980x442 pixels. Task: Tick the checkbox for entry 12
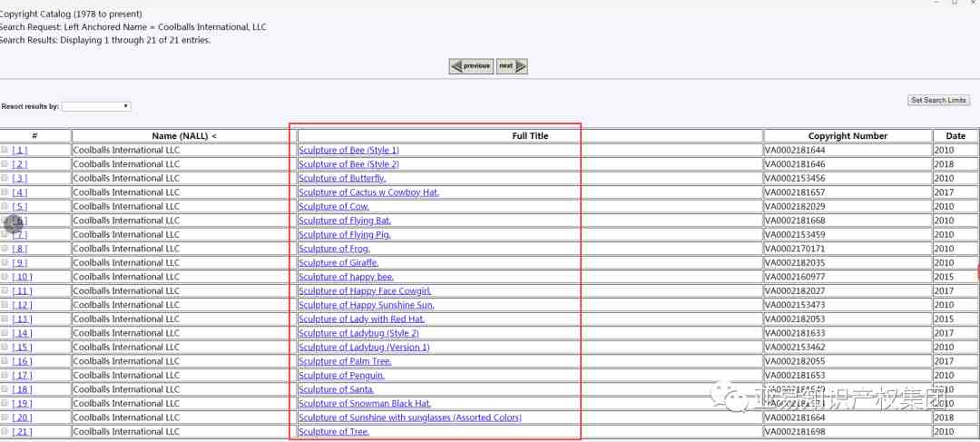[5, 304]
